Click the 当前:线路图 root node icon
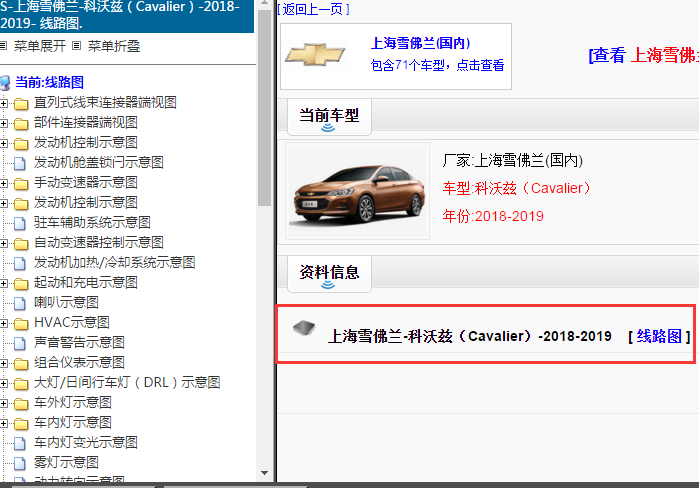699x488 pixels. 5,83
